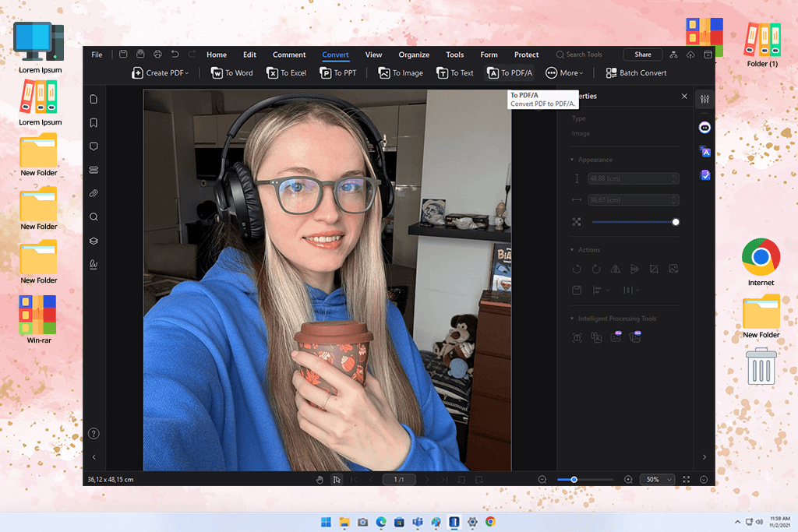Click the translate icon in right sidebar

click(x=704, y=152)
